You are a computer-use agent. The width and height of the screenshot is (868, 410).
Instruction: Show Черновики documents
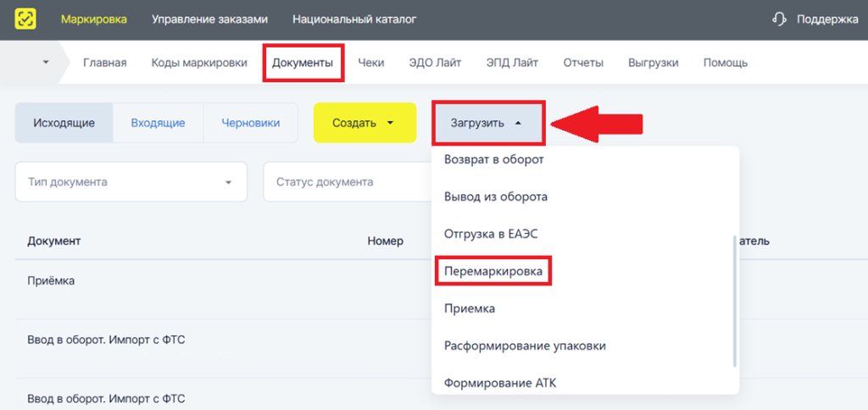[251, 123]
